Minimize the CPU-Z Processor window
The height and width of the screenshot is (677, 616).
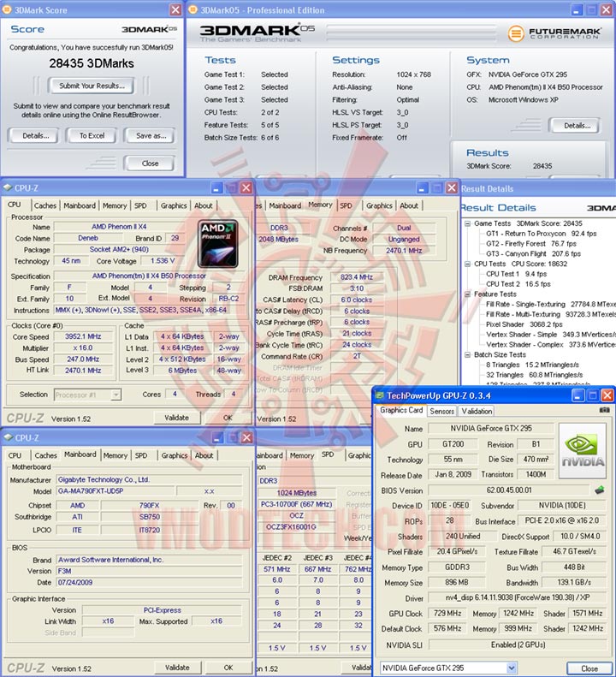point(216,187)
